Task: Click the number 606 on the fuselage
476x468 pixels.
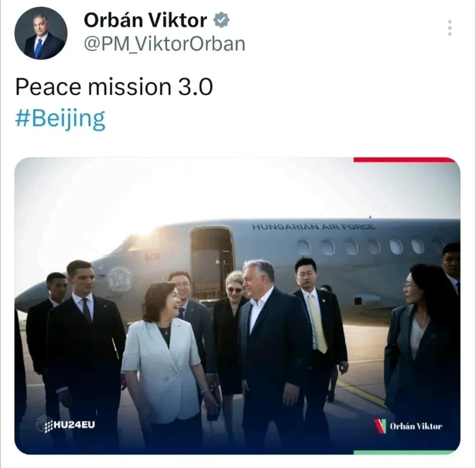Action: click(152, 257)
